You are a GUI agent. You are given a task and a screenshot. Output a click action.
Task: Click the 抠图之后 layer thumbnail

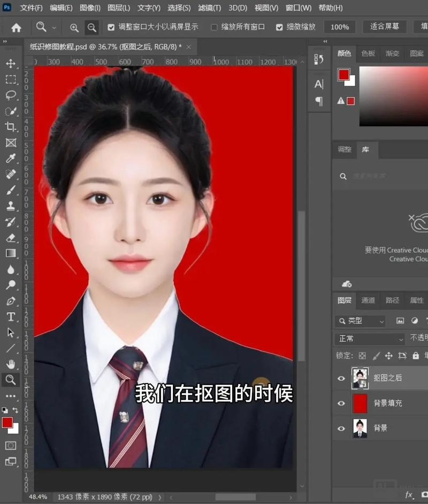(x=360, y=378)
